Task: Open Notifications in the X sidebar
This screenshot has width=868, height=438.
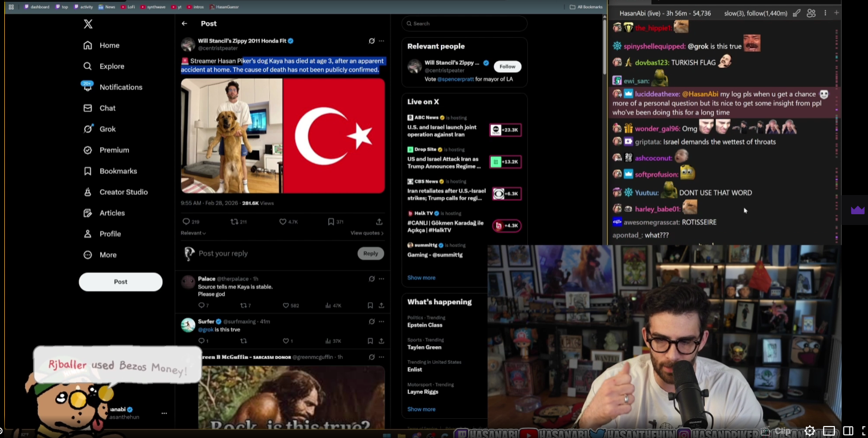Action: [113, 88]
